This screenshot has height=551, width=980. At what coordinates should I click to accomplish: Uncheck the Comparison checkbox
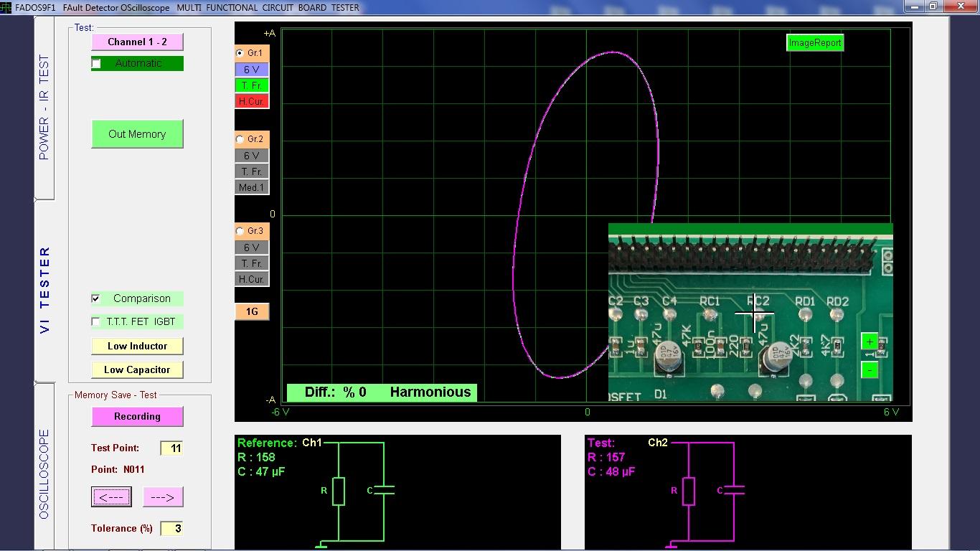pyautogui.click(x=96, y=298)
